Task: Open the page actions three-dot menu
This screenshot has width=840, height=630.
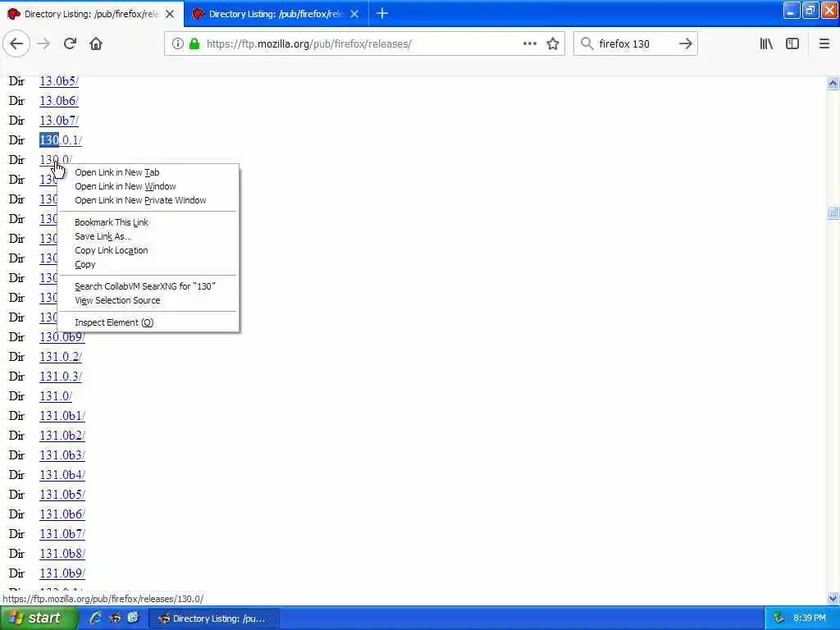Action: tap(530, 44)
